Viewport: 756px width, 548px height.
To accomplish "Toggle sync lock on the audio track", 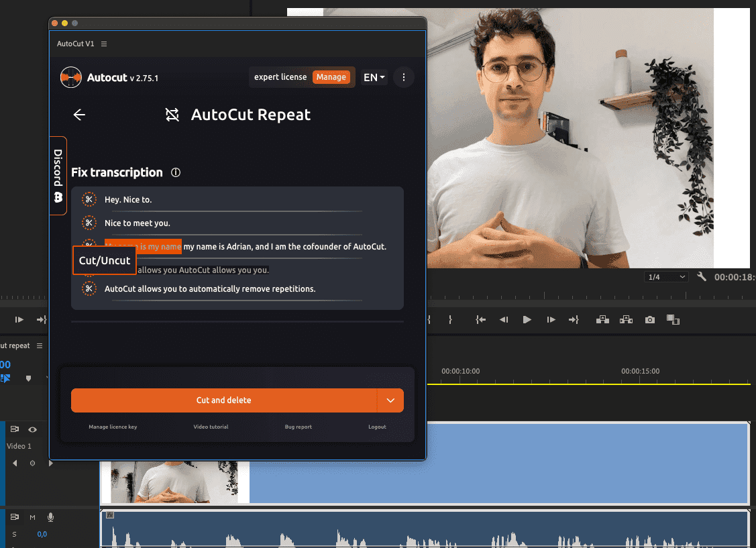I will (15, 517).
